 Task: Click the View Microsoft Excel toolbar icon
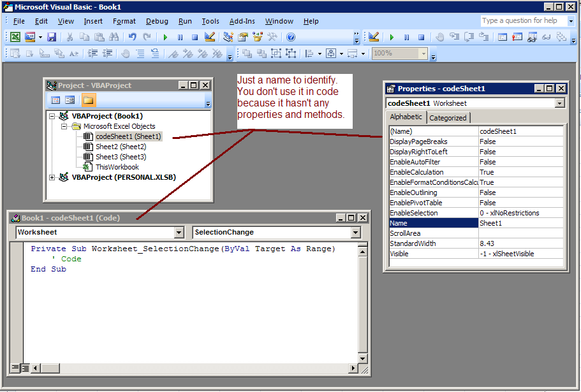click(x=15, y=38)
